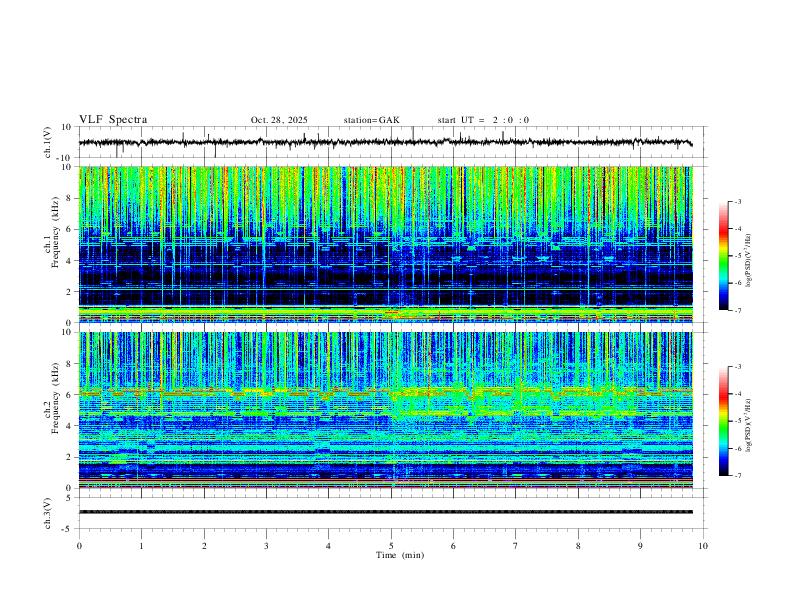
Task: Click the "start UT = 2 :0 :0" text
Action: pyautogui.click(x=483, y=120)
